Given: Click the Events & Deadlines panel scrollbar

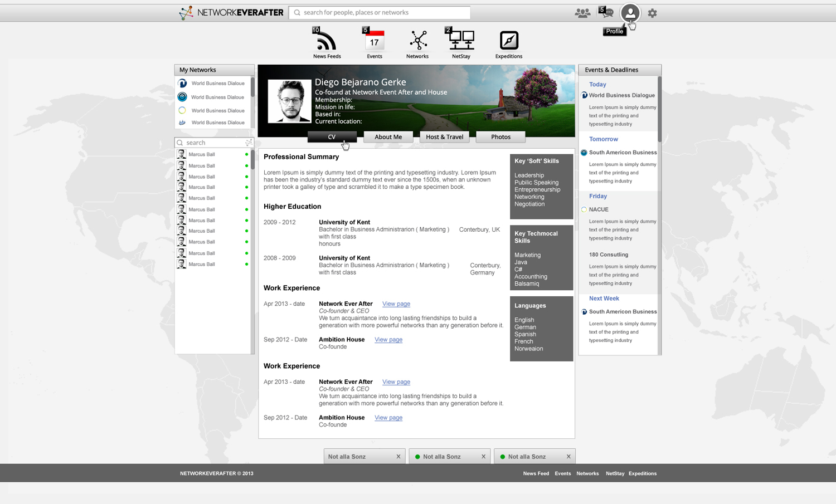Looking at the screenshot, I should [660, 111].
